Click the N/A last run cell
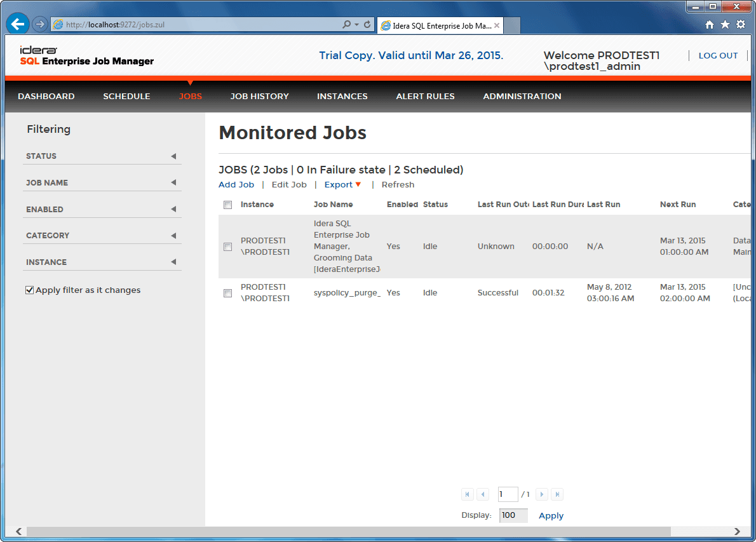The width and height of the screenshot is (756, 542). (x=595, y=247)
